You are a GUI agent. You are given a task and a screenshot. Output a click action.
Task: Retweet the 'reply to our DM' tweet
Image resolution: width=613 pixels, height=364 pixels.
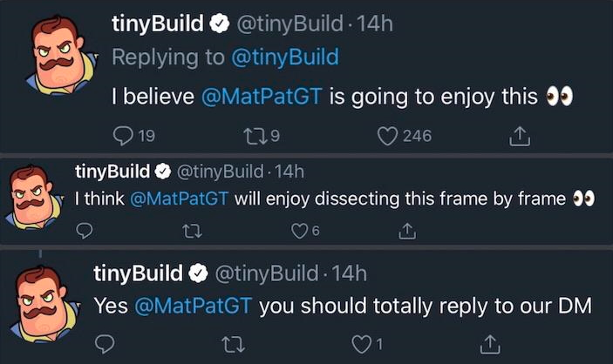point(233,343)
